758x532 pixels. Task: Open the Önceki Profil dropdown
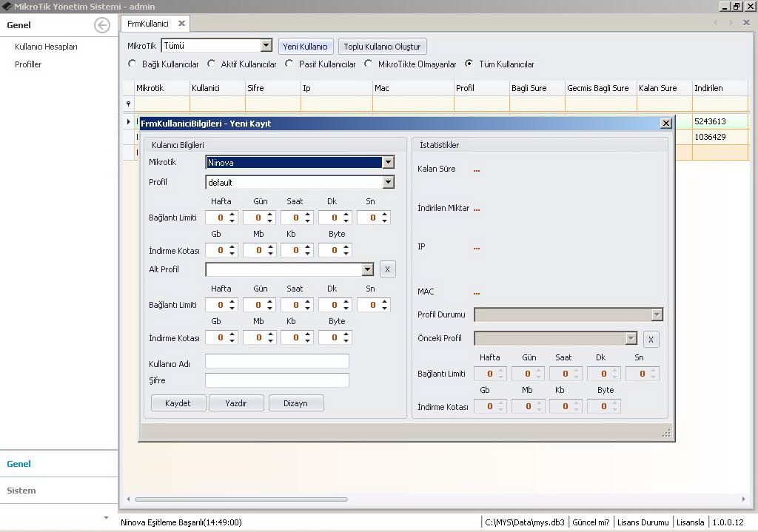pos(631,338)
